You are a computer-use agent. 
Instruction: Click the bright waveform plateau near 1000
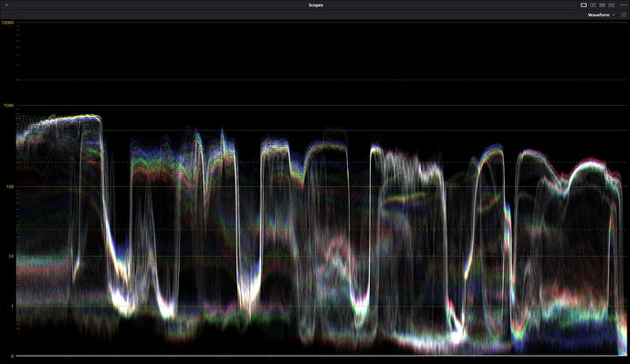point(77,118)
